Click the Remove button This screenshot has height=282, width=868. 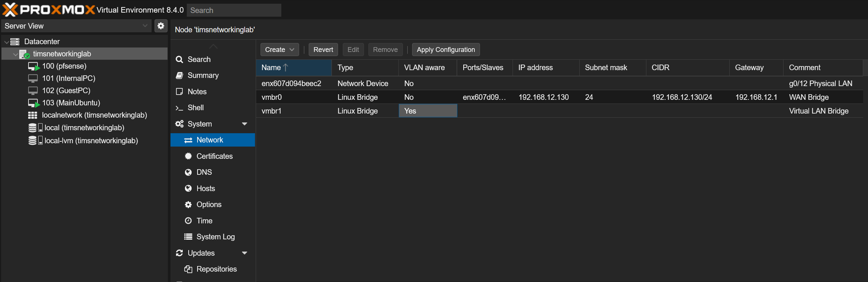(x=385, y=50)
